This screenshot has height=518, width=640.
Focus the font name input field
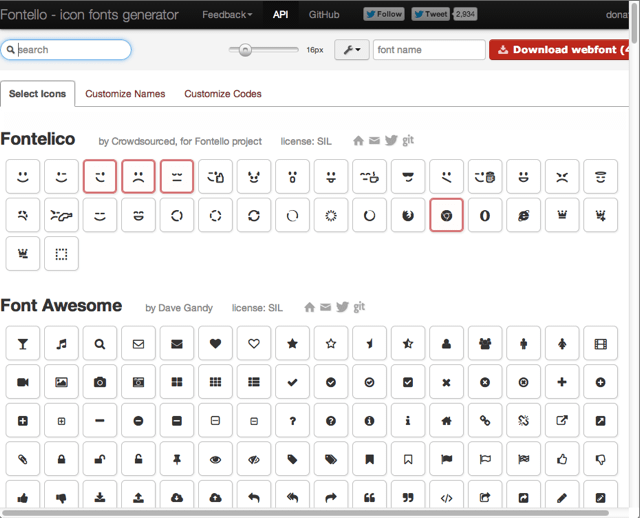(429, 50)
